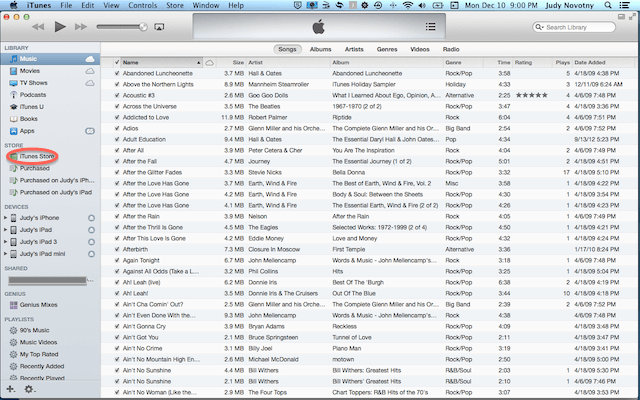Open the Wi-Fi status menu
Image resolution: width=640 pixels, height=400 pixels.
407,5
